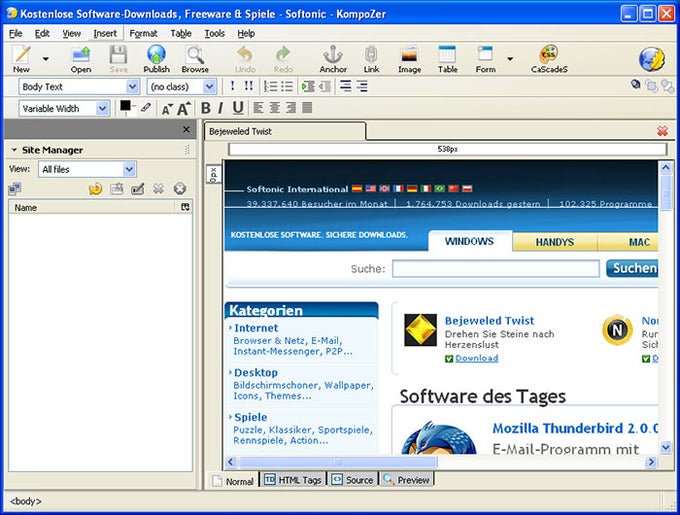Click the Site Manager rename icon
680x515 pixels.
[137, 189]
